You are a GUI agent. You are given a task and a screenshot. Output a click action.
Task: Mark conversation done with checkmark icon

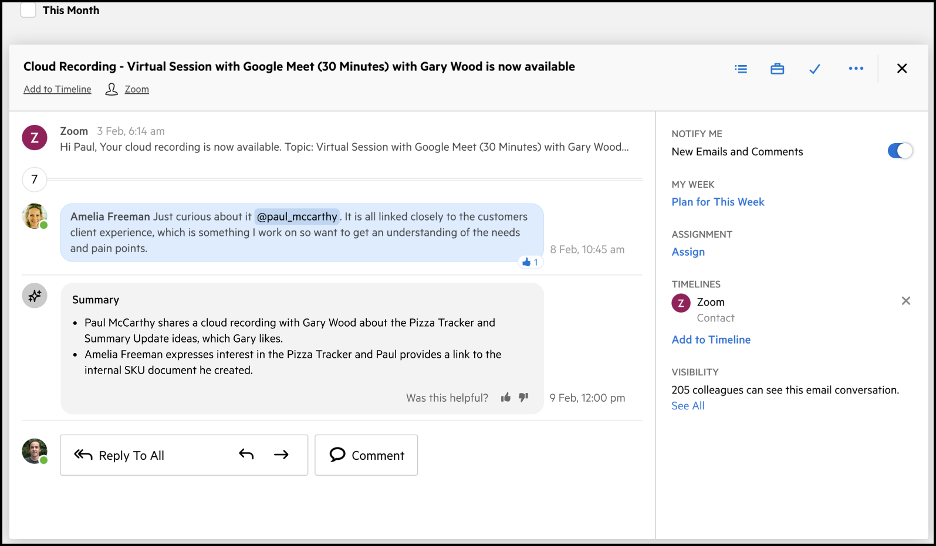pos(815,69)
